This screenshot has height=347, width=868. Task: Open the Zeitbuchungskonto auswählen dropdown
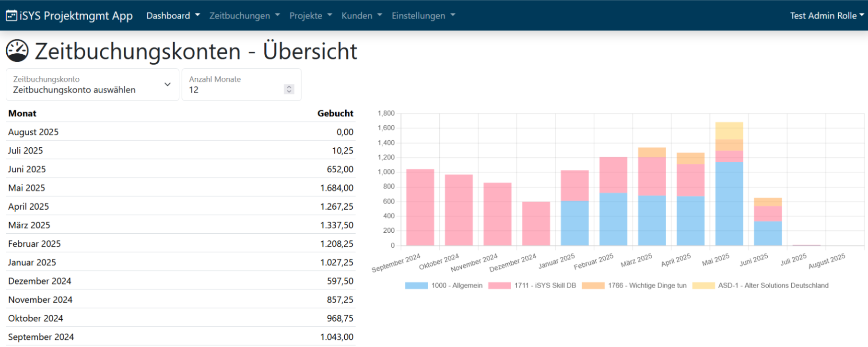click(x=93, y=85)
